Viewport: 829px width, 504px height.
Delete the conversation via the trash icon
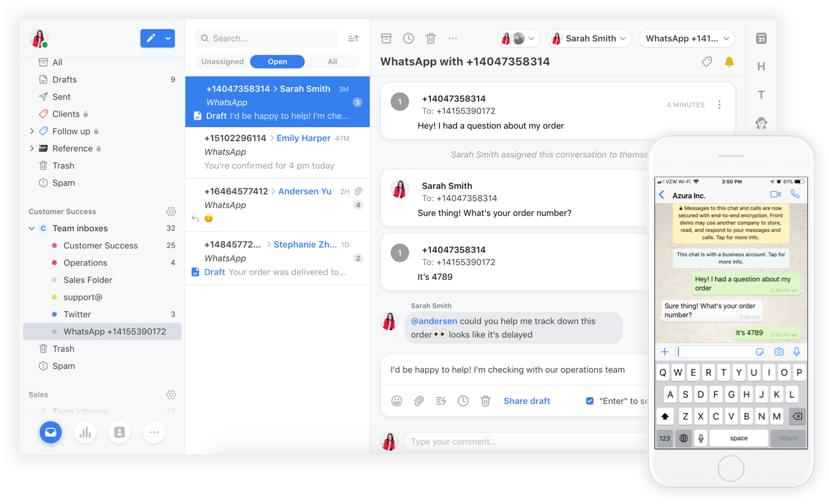point(431,38)
